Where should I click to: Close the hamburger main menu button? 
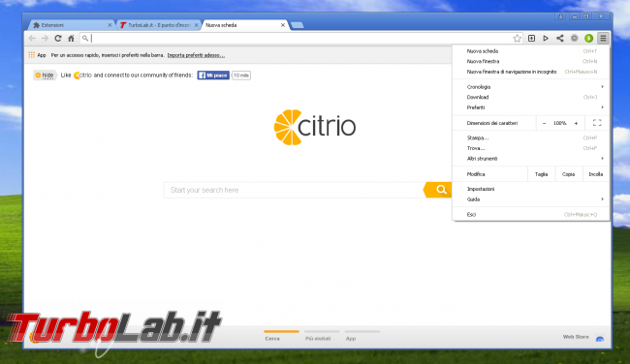603,38
